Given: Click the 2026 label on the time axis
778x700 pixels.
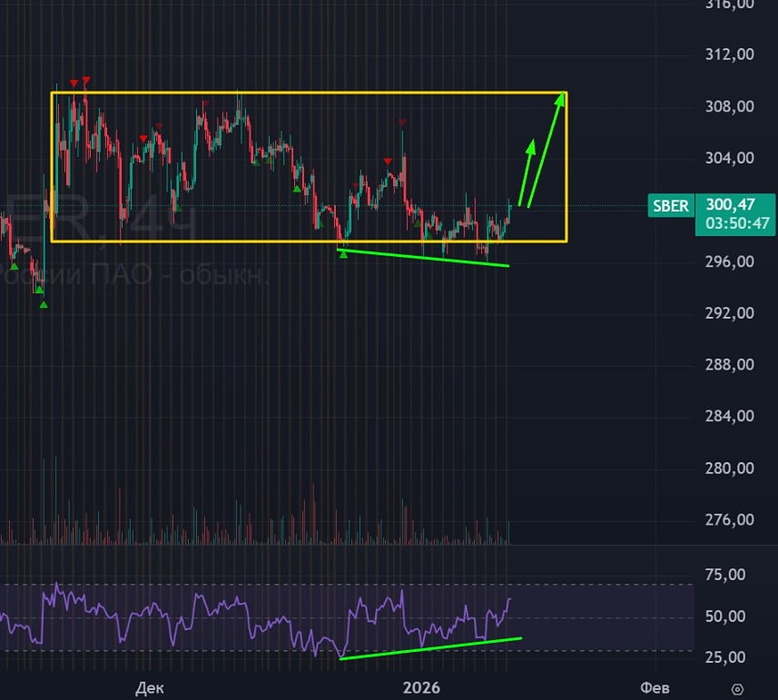Looking at the screenshot, I should point(421,687).
